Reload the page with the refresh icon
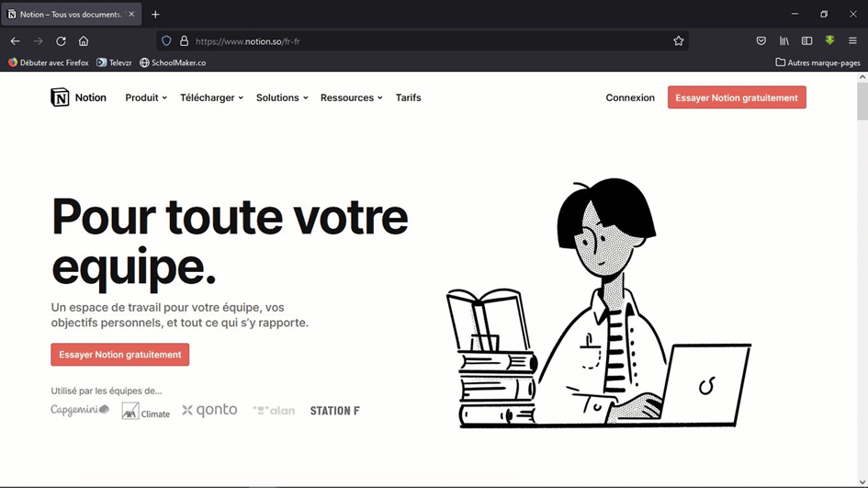 [61, 41]
